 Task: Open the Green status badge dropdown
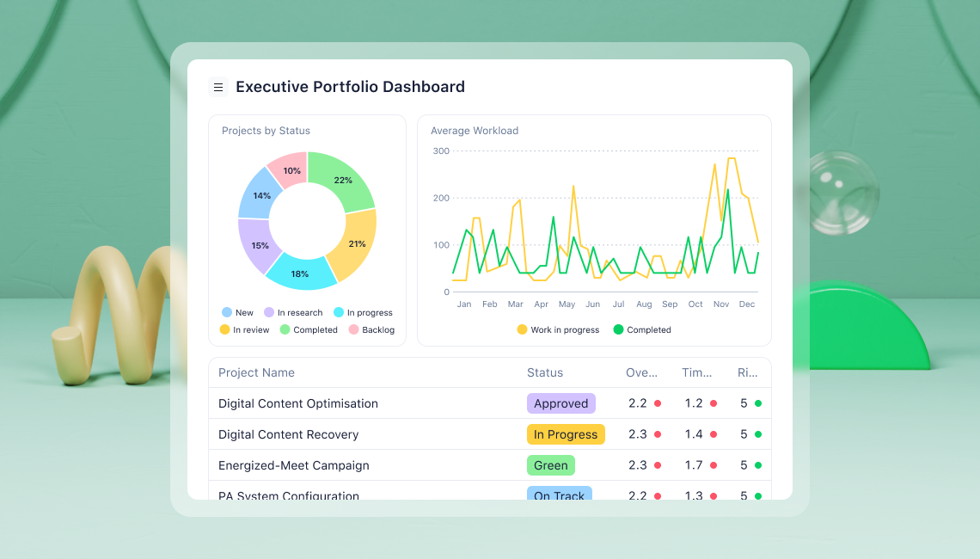550,465
